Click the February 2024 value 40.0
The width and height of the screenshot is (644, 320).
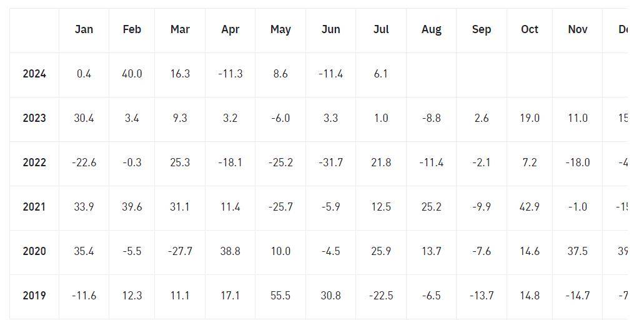[x=132, y=74]
